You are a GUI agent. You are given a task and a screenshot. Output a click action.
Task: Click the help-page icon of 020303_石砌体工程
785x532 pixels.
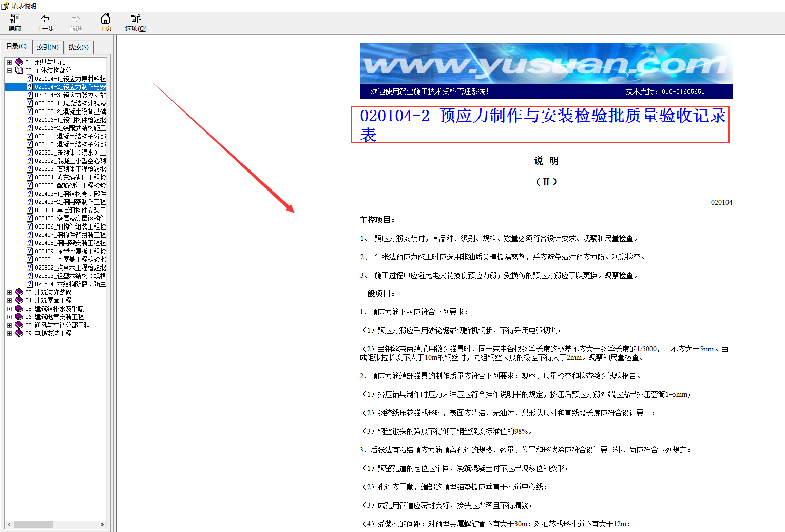tap(30, 169)
